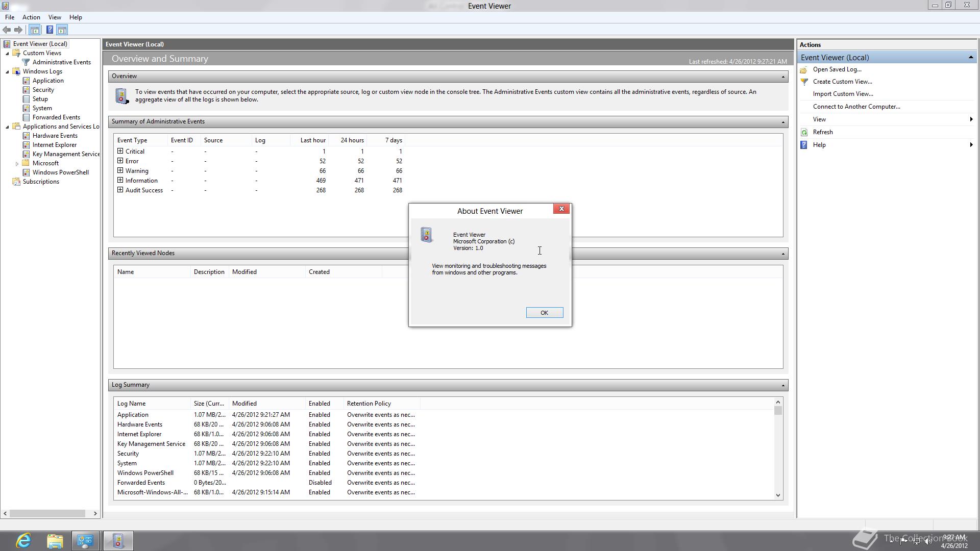Viewport: 980px width, 551px height.
Task: Expand the Information event type row
Action: click(120, 180)
